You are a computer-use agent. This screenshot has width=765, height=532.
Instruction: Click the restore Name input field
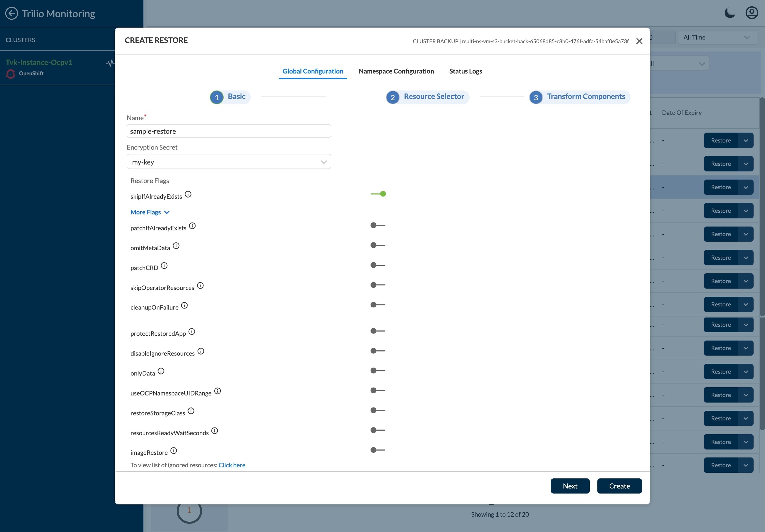coord(228,131)
